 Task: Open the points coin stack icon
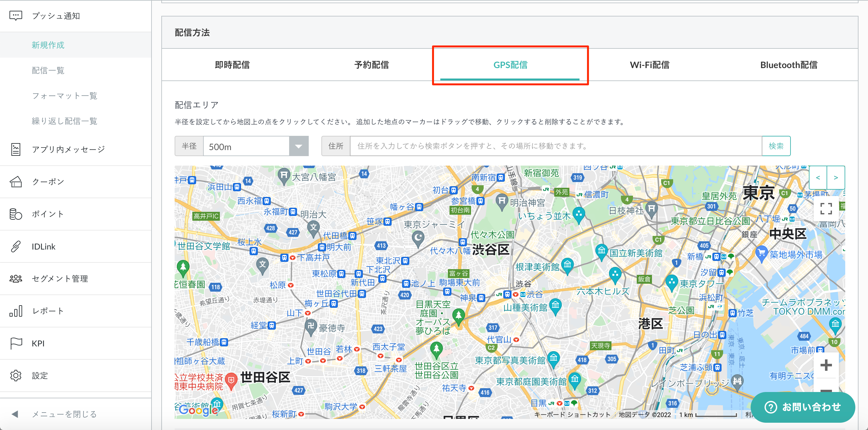click(x=15, y=214)
